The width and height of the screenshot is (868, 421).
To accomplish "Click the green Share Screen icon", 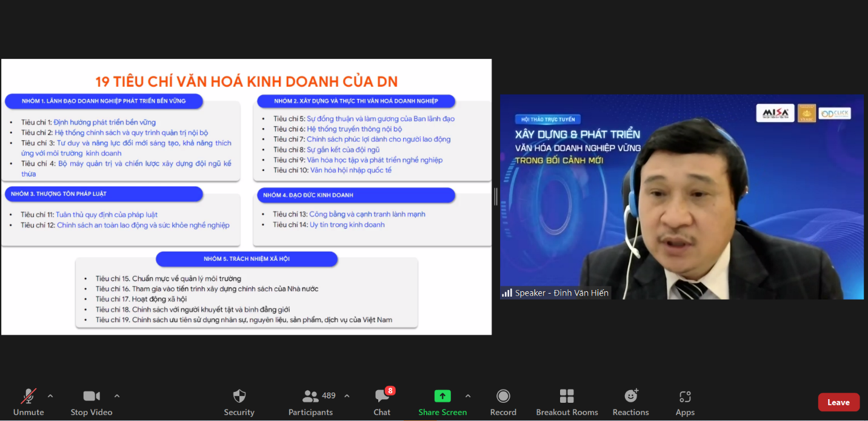I will (442, 396).
